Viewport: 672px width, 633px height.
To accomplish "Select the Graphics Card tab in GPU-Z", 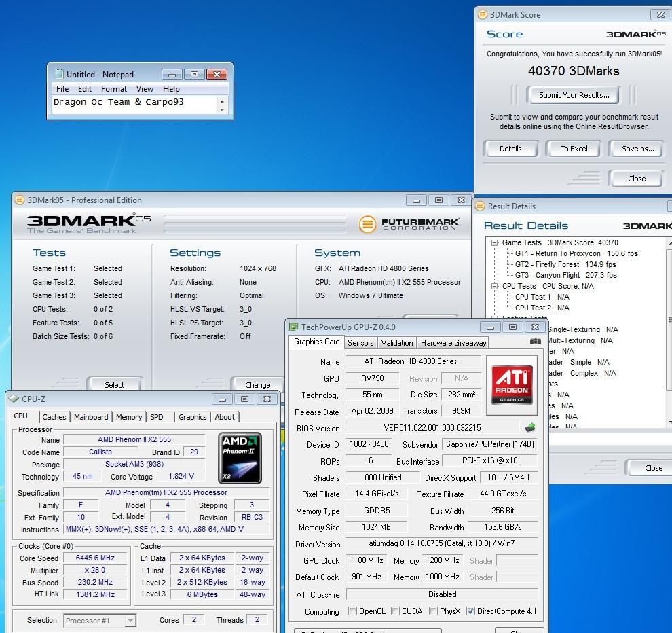I will coord(317,342).
